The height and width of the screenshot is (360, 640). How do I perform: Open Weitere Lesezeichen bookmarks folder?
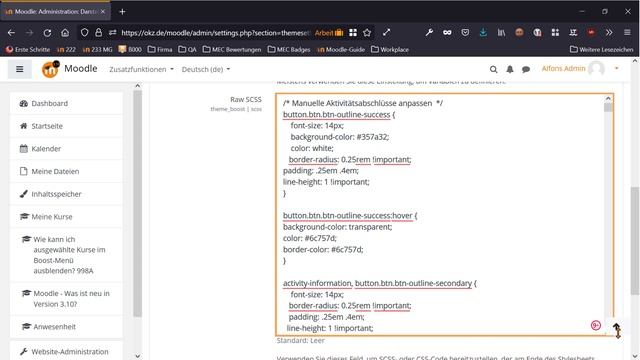601,49
